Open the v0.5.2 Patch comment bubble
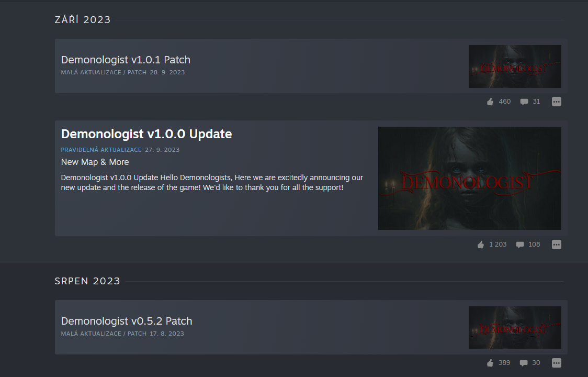This screenshot has width=588, height=377. 524,363
